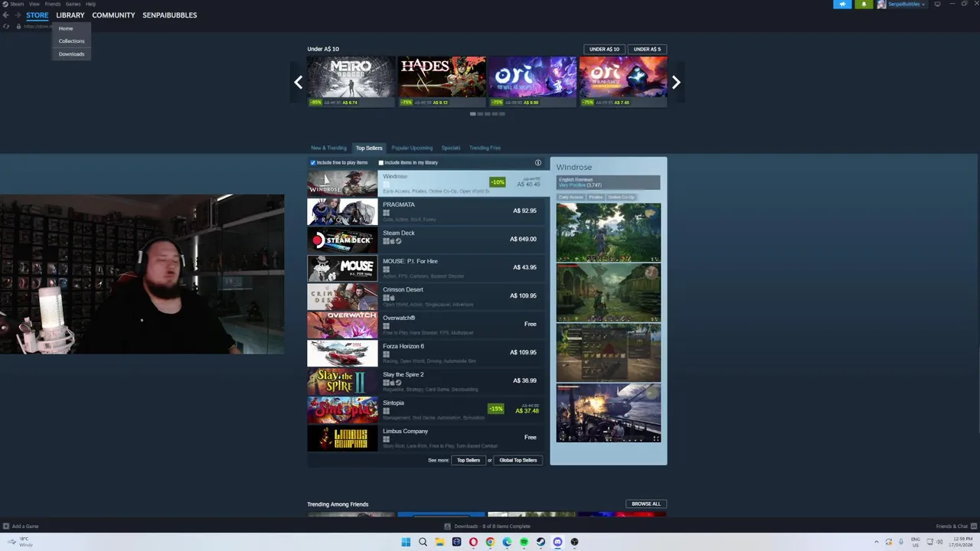Open the Friends & Chat icon
The height and width of the screenshot is (551, 980).
pos(974,527)
